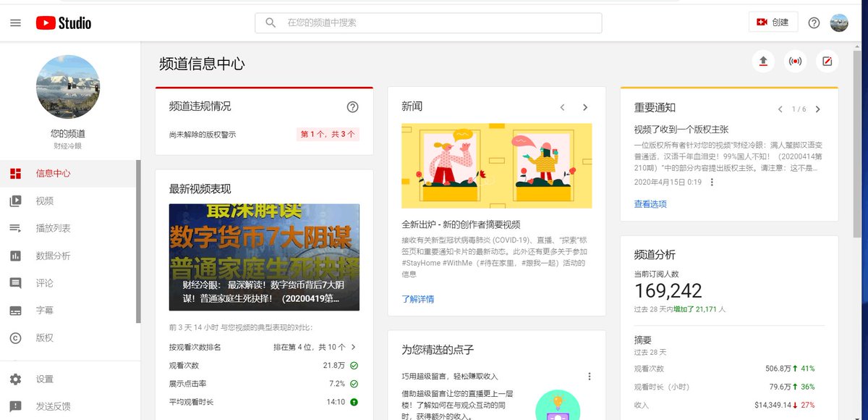Viewport: 868px width, 420px height.
Task: Click 了解详情 learn more link
Action: pyautogui.click(x=418, y=298)
